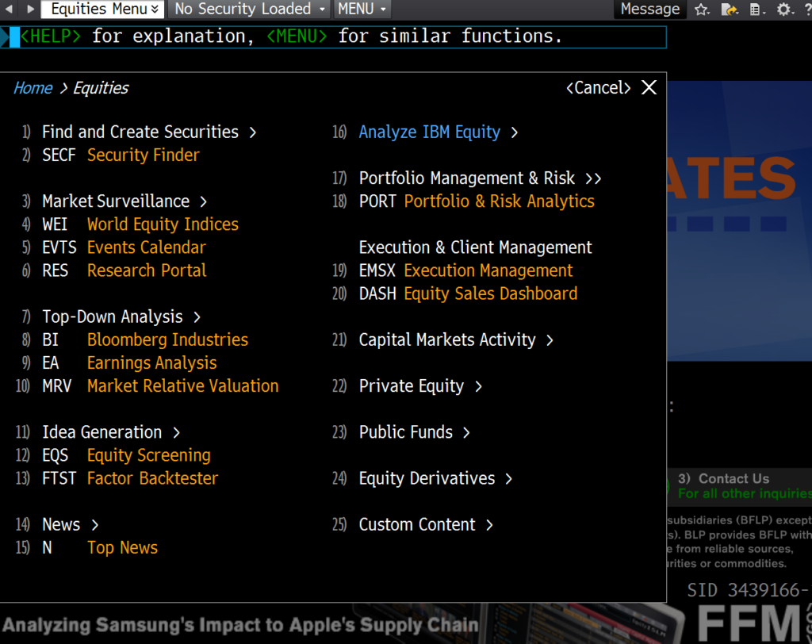Click the Message button in the top bar
The height and width of the screenshot is (644, 812).
point(649,10)
